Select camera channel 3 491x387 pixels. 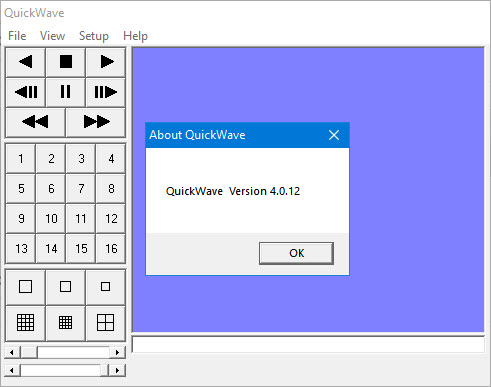coord(81,159)
